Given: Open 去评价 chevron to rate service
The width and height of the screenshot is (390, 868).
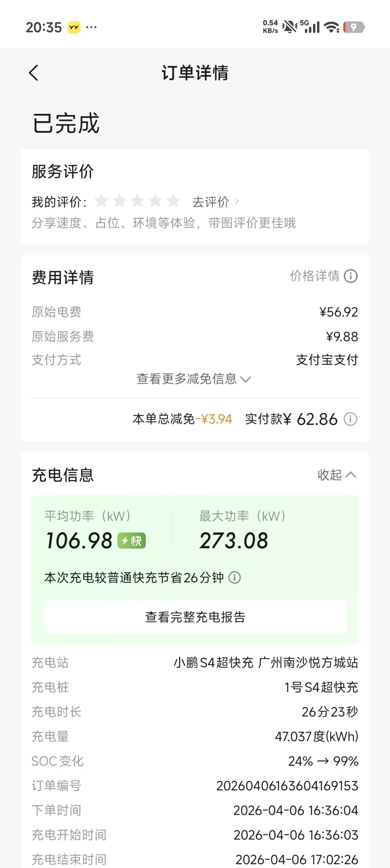Looking at the screenshot, I should (216, 202).
